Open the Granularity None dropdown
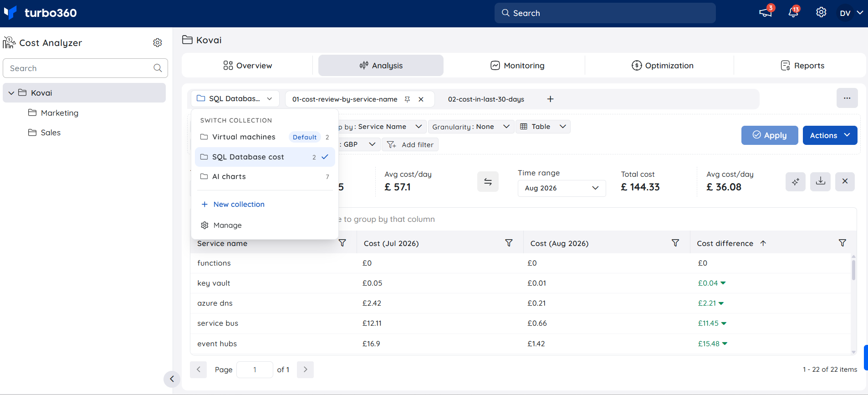Viewport: 868px width, 395px height. (471, 127)
